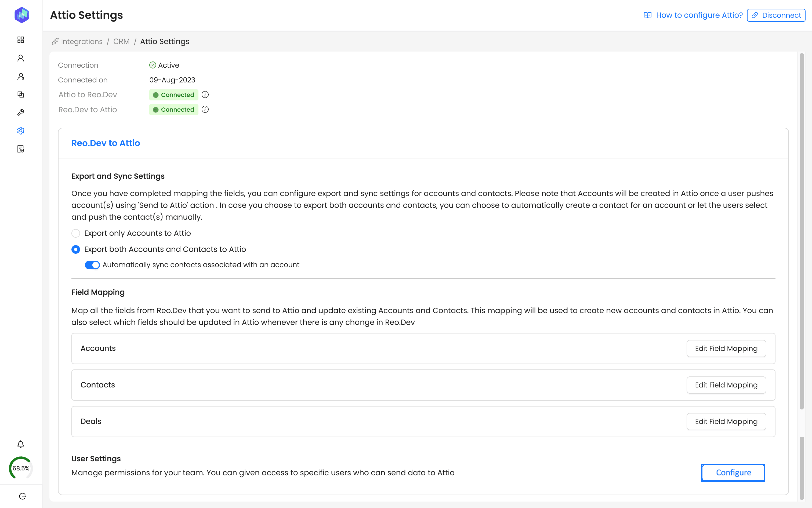Open the document shield icon in sidebar
The image size is (812, 508).
(21, 149)
